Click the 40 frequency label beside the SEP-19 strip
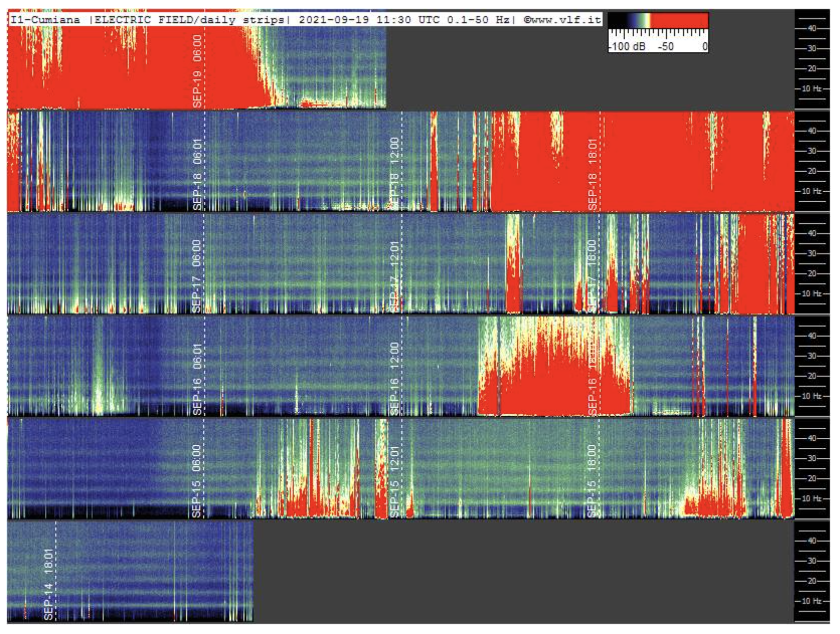The height and width of the screenshot is (634, 840). [812, 29]
